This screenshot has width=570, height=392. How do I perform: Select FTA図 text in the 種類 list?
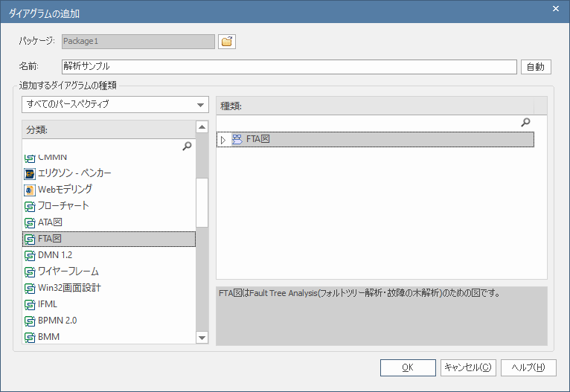click(257, 139)
